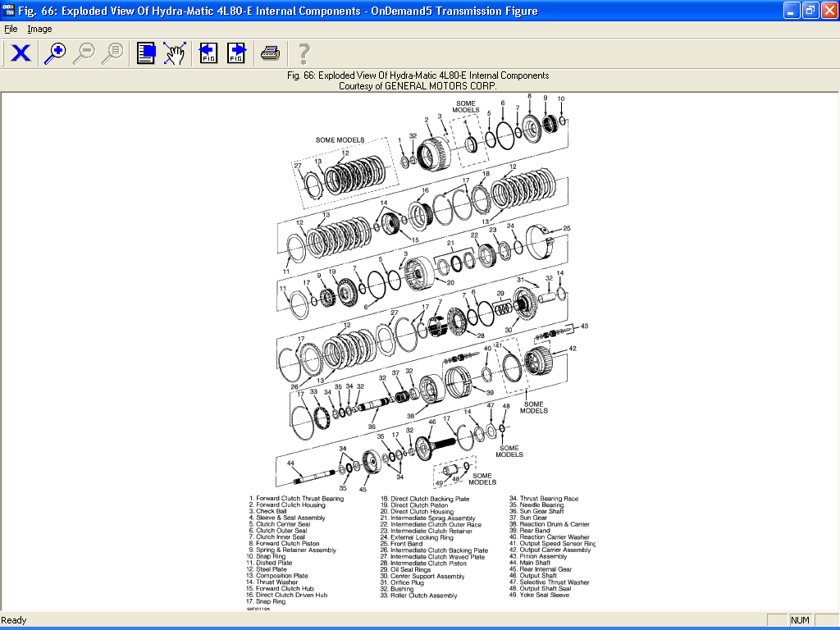
Task: Click legend entry '6. Clutch Outer Seal'
Action: coord(278,531)
